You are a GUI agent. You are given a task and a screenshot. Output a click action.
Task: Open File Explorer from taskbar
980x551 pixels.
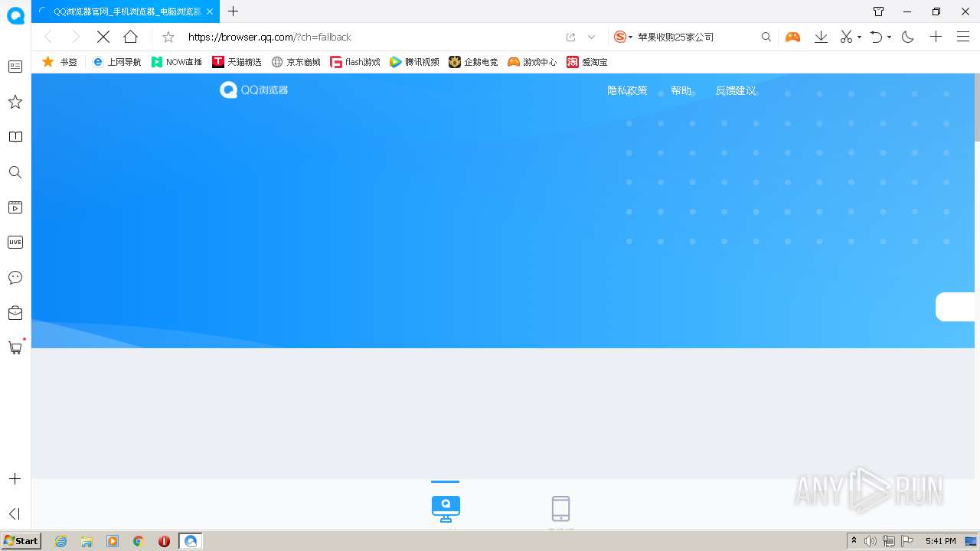point(87,541)
